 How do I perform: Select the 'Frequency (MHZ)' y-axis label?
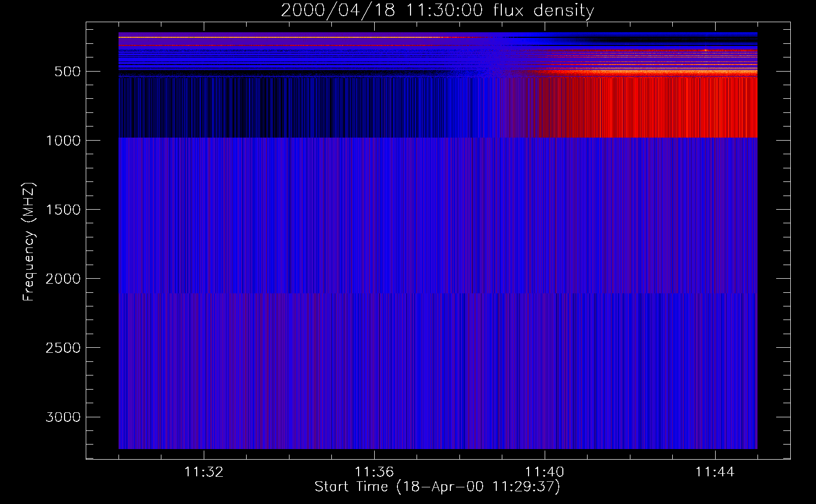[x=29, y=242]
